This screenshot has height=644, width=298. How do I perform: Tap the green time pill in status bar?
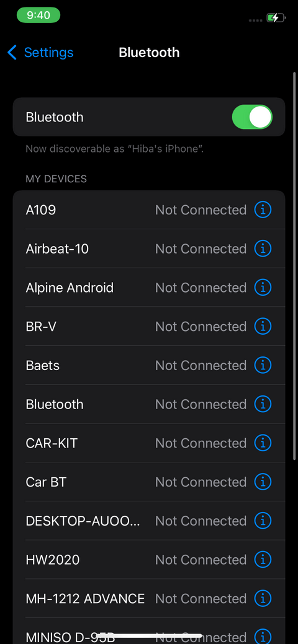38,15
